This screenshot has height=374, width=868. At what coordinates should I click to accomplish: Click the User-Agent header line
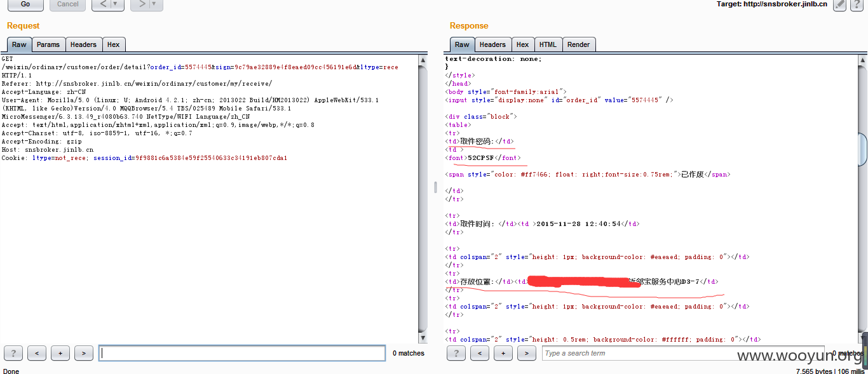[191, 100]
